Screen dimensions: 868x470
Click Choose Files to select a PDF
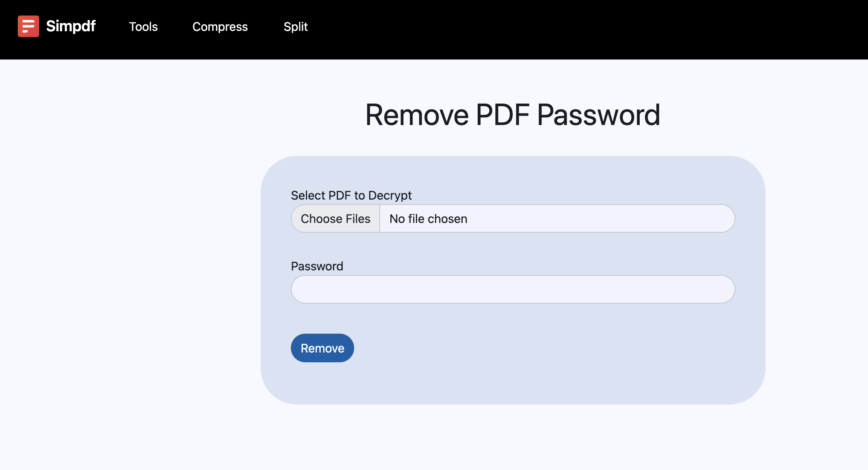tap(335, 218)
